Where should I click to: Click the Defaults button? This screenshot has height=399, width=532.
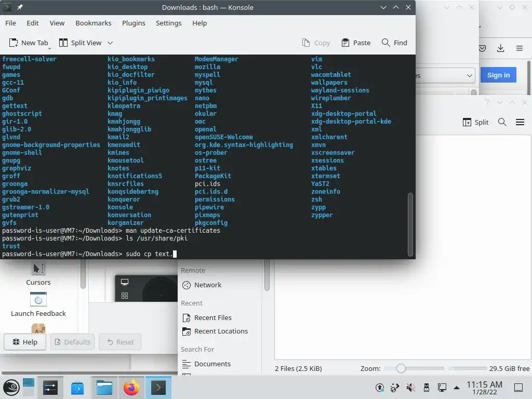click(73, 342)
